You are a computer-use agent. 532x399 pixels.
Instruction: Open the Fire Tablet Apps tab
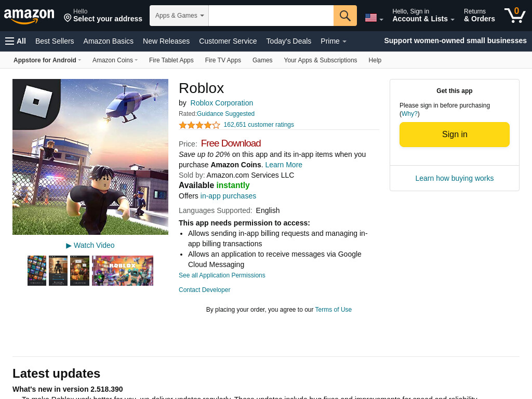point(171,60)
